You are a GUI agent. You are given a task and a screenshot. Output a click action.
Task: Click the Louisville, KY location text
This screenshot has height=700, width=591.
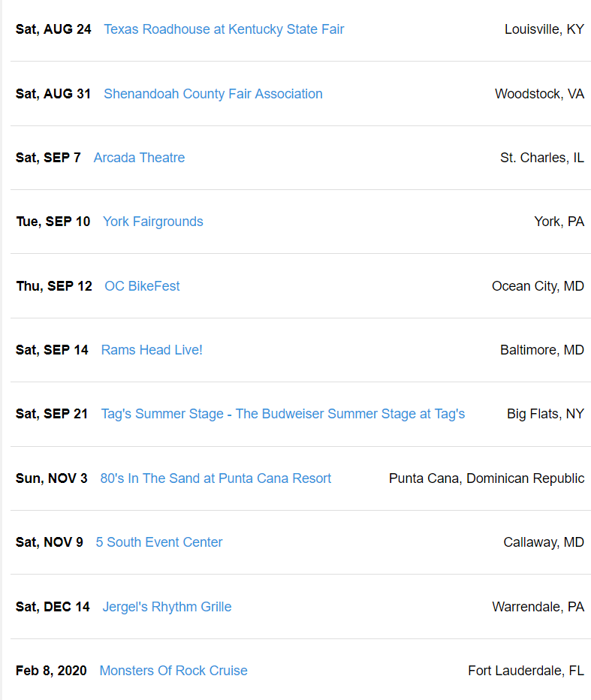coord(544,29)
